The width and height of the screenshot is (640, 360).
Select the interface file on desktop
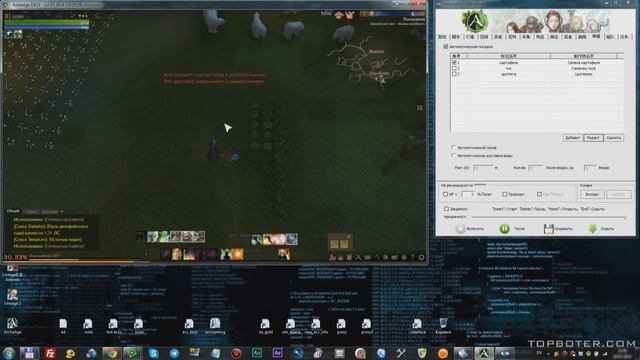pyautogui.click(x=417, y=326)
